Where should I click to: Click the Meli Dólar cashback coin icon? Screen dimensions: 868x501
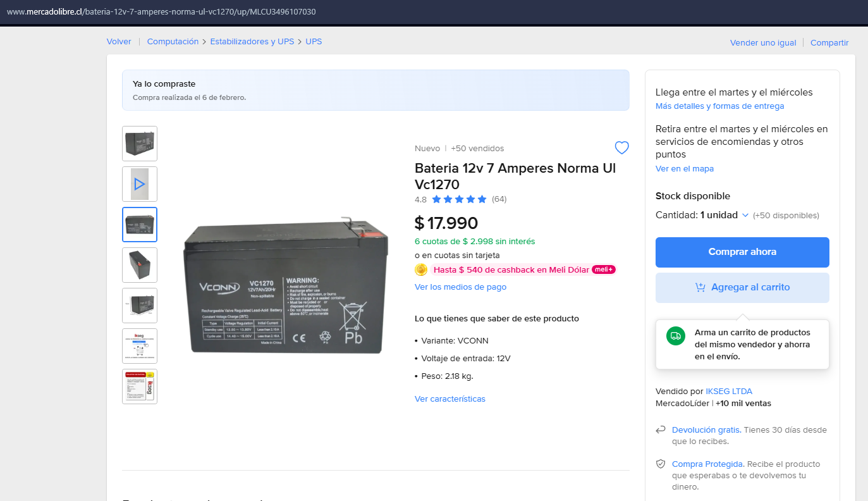click(x=421, y=270)
